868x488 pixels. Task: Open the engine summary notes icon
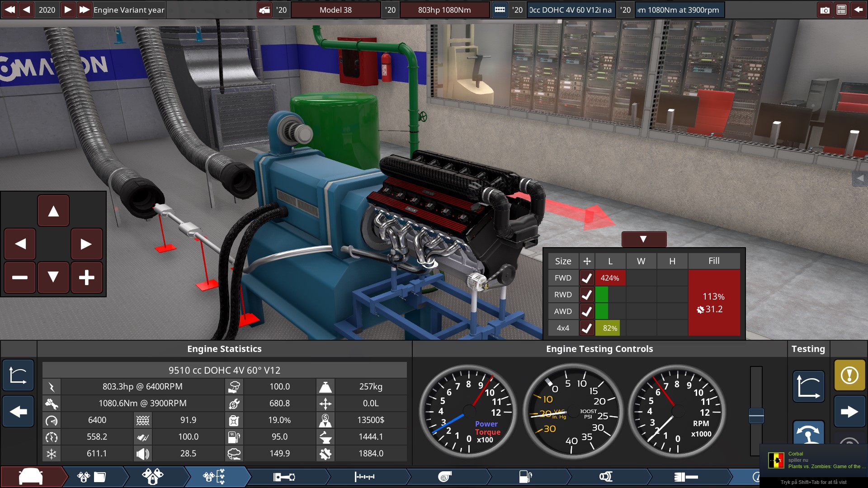click(x=841, y=9)
